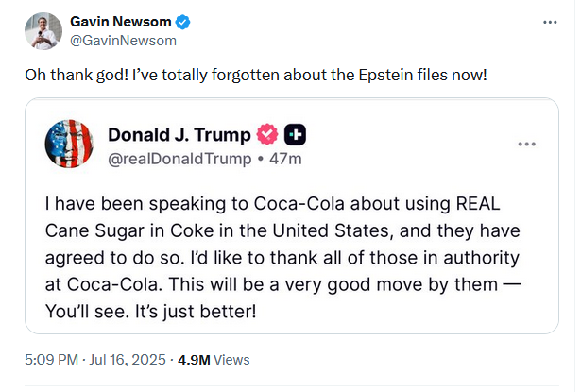Image resolution: width=581 pixels, height=392 pixels.
Task: Click the 47m timestamp on the quoted post
Action: coord(284,158)
